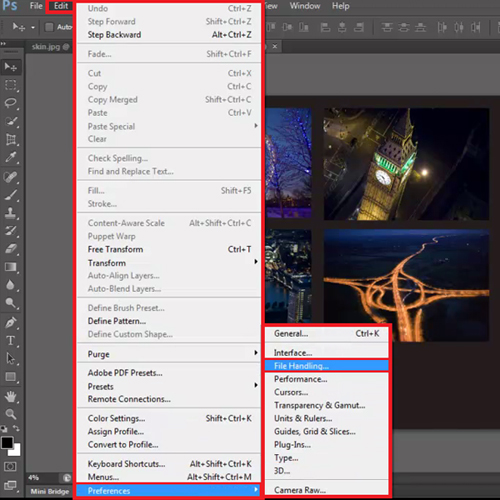Select the Horizontal Type tool
The image size is (500, 500).
[x=11, y=341]
